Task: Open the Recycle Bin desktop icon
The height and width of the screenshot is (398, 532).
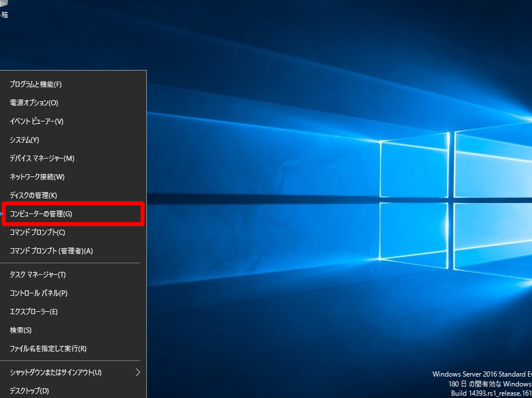Action: (4, 7)
